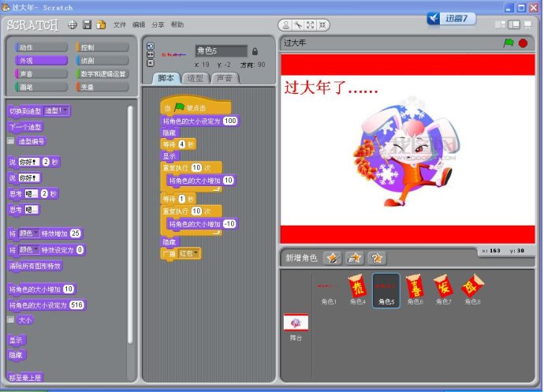The image size is (544, 392).
Task: Check the 大小 reporter checkbox
Action: pos(11,319)
